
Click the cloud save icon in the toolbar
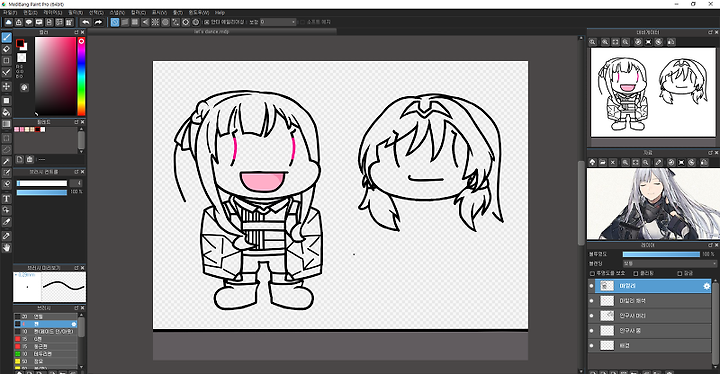coord(9,22)
